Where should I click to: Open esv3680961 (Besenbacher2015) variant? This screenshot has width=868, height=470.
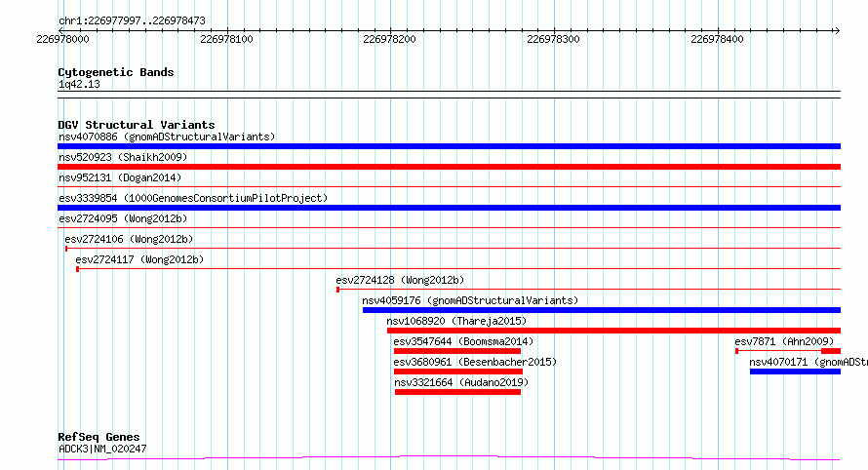pos(476,362)
